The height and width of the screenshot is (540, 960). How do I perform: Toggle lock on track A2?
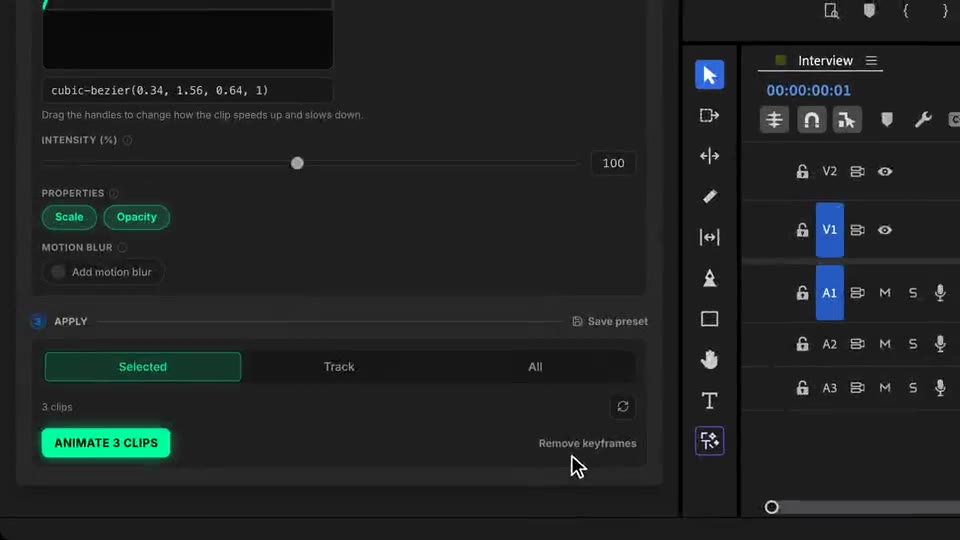[802, 344]
